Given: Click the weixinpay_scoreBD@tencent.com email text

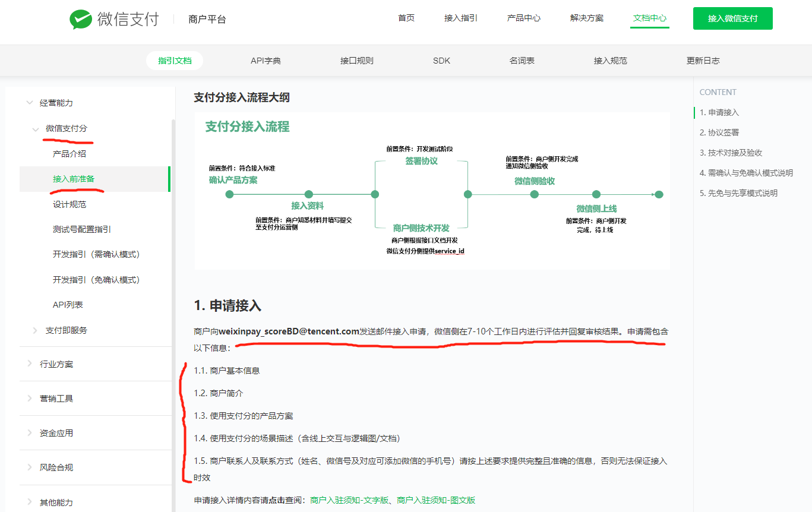Looking at the screenshot, I should click(x=289, y=331).
